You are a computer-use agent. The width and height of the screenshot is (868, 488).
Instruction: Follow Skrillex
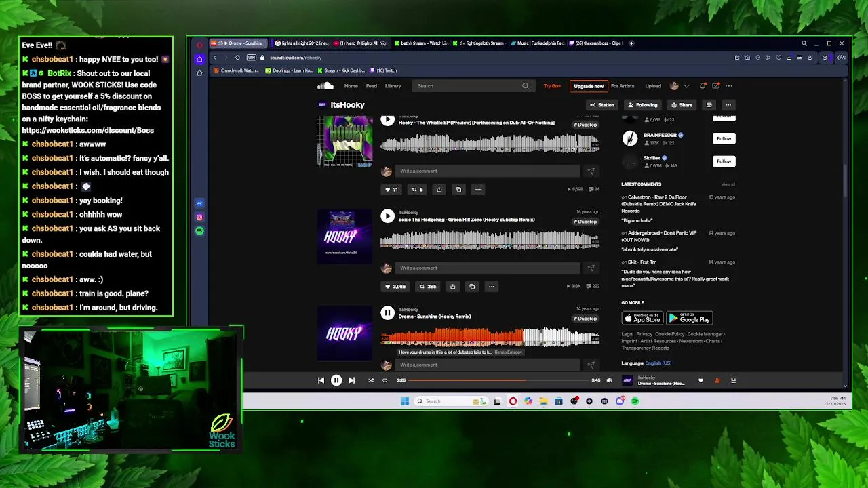click(724, 161)
